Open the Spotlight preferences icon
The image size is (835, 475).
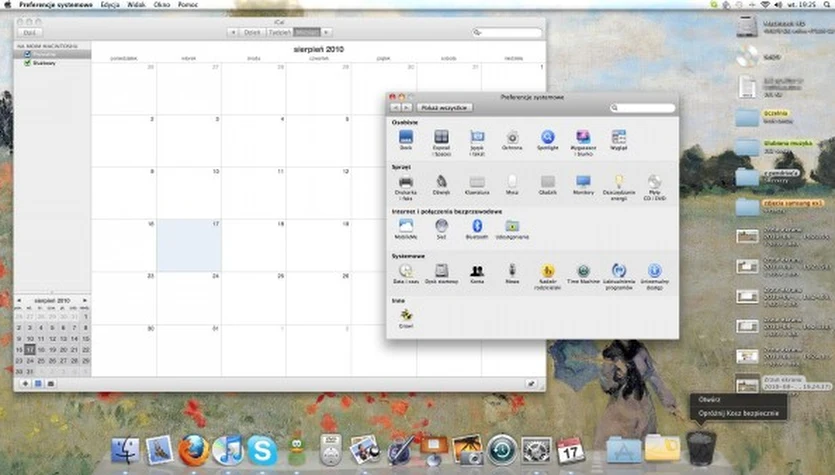[x=547, y=138]
